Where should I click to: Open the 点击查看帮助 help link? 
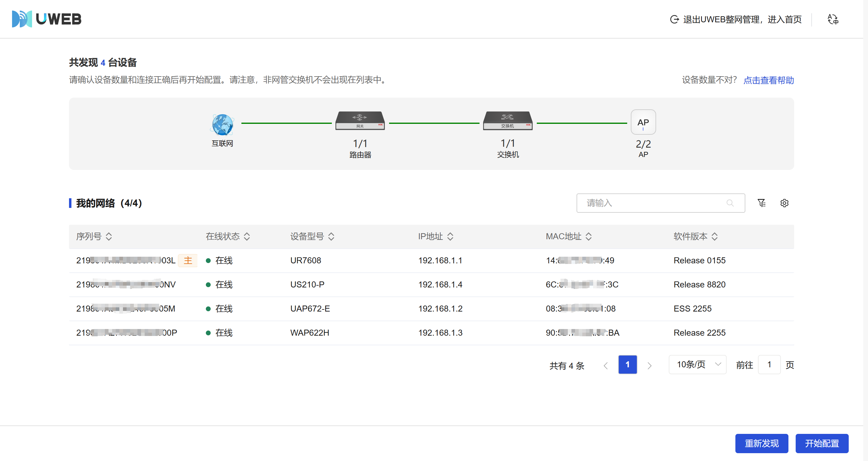tap(769, 80)
